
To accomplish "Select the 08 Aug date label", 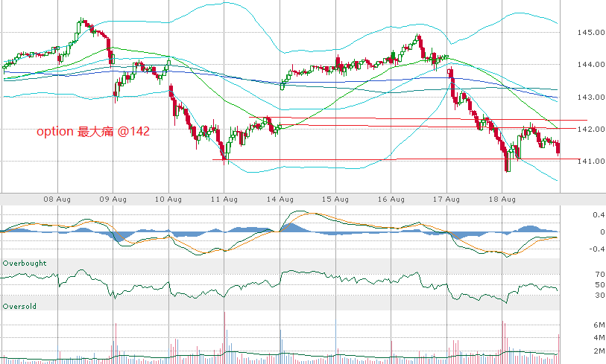I will coord(57,199).
